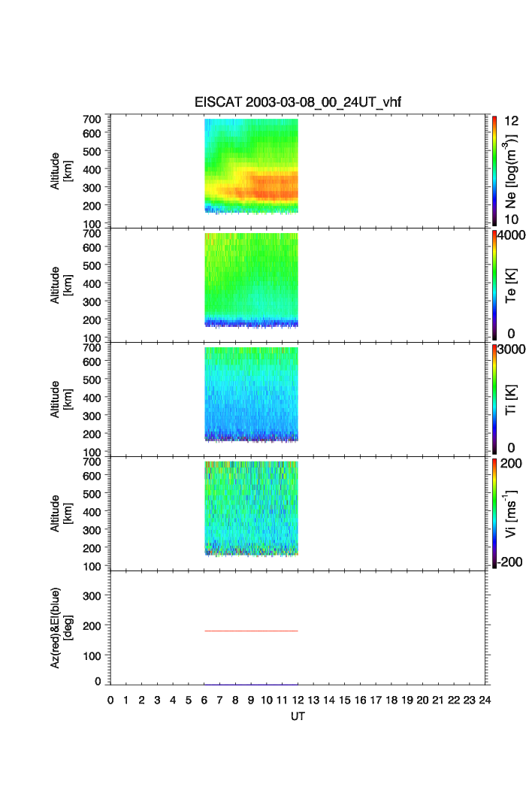Select the Ti ion temperature heatmap panel

(x=251, y=395)
